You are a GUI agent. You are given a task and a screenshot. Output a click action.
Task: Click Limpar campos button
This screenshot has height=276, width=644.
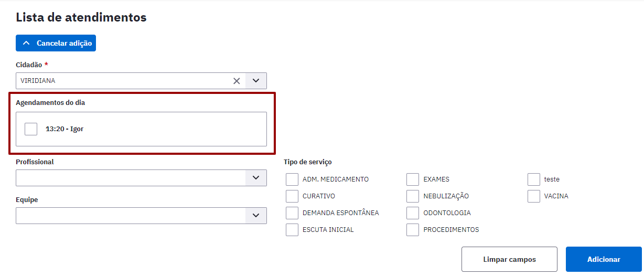pyautogui.click(x=509, y=259)
